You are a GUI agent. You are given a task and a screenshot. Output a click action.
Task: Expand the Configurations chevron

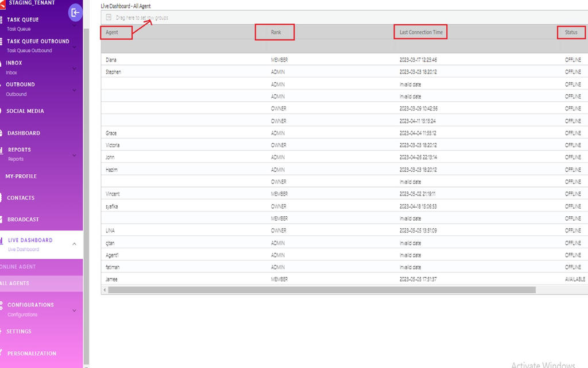[74, 310]
